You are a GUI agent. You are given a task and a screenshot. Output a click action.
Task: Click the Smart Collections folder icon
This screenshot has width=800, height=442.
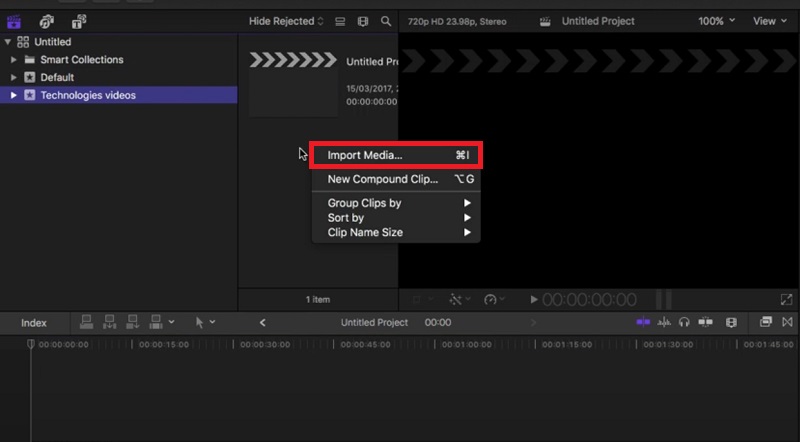tap(30, 60)
